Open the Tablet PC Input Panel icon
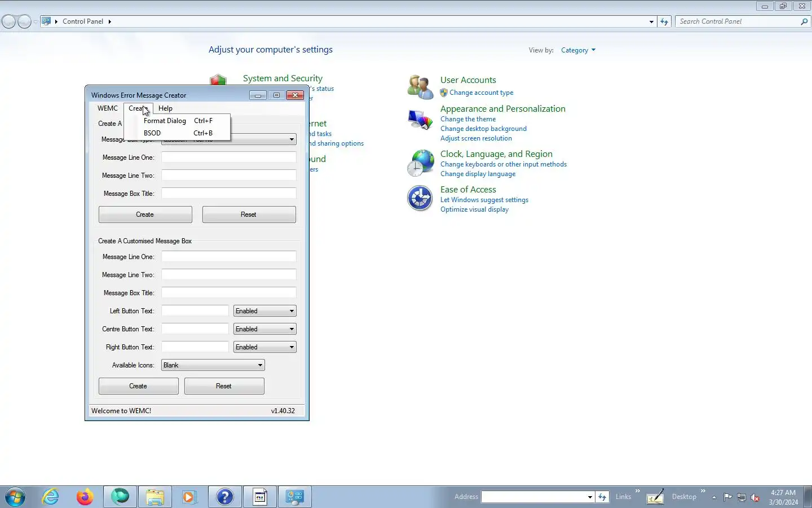 [655, 497]
